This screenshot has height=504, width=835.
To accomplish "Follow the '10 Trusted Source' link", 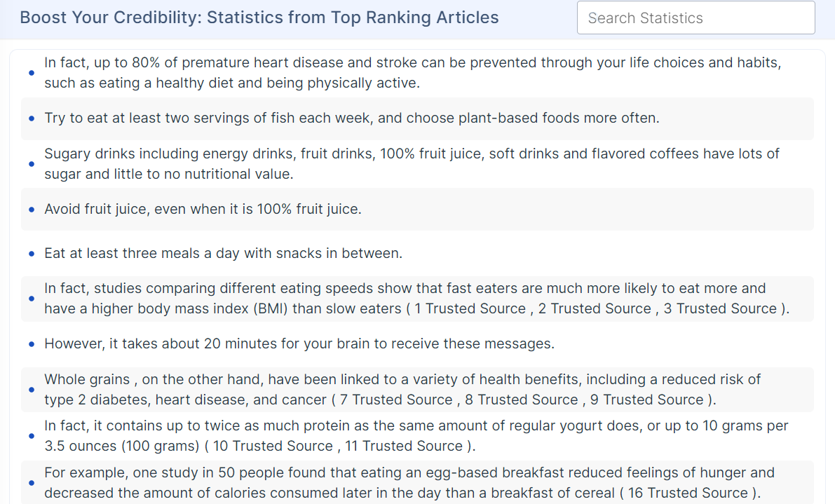I will coord(274,447).
